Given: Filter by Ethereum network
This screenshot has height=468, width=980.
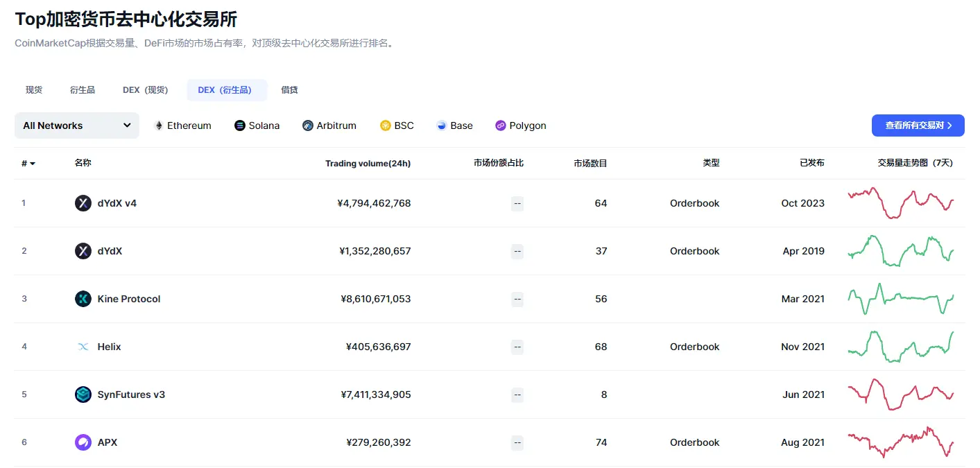Looking at the screenshot, I should (182, 125).
